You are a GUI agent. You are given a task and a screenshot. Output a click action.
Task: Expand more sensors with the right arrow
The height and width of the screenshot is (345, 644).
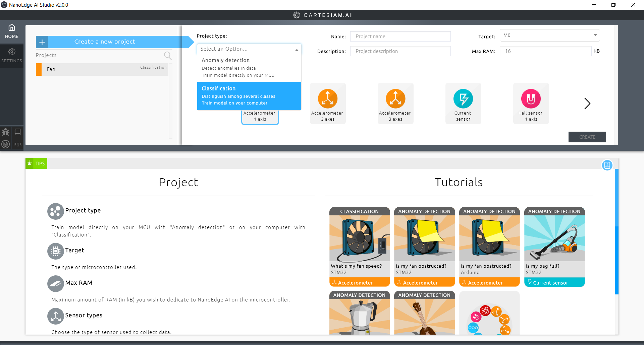[x=587, y=103]
